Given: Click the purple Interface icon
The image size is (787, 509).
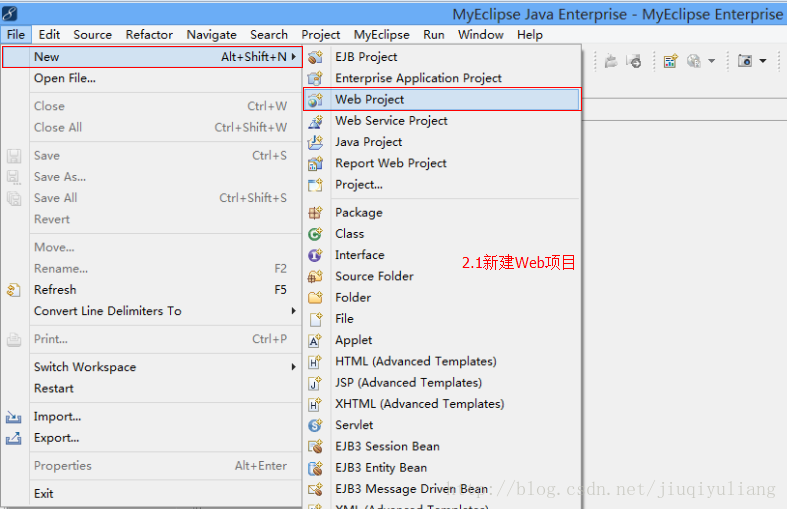Looking at the screenshot, I should 315,255.
